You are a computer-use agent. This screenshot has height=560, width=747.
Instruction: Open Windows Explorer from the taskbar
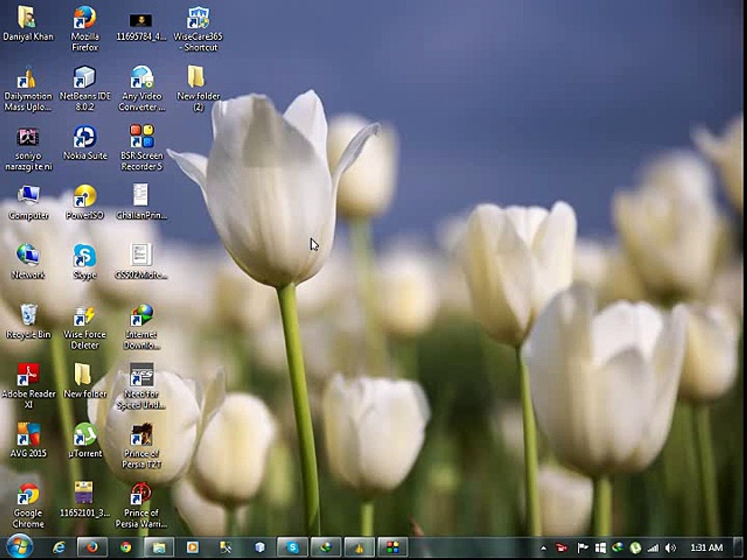coord(159,547)
